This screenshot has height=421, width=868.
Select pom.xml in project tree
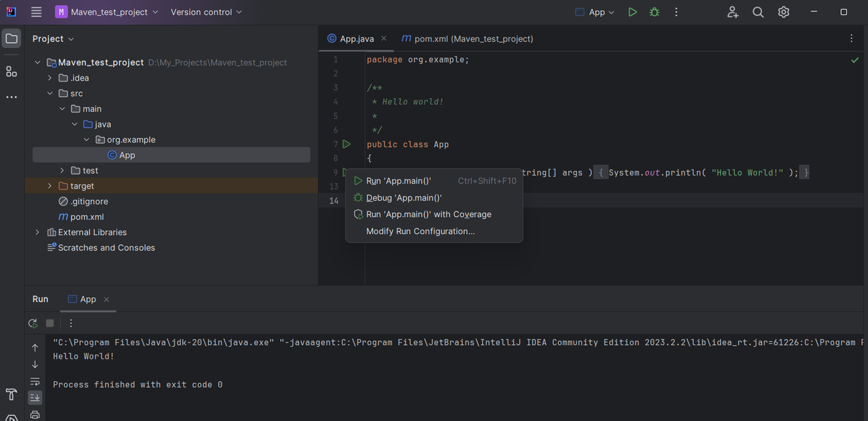81,217
